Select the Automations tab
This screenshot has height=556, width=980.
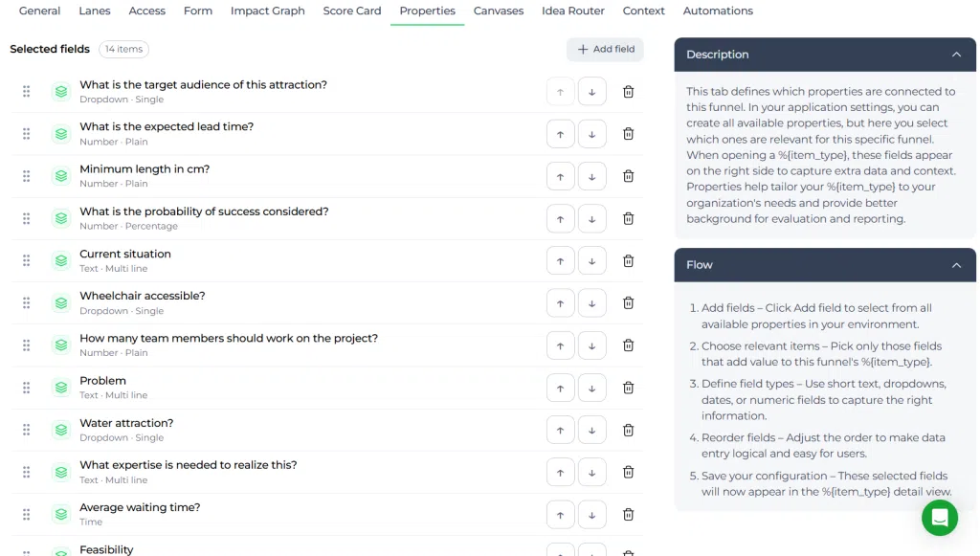[718, 11]
